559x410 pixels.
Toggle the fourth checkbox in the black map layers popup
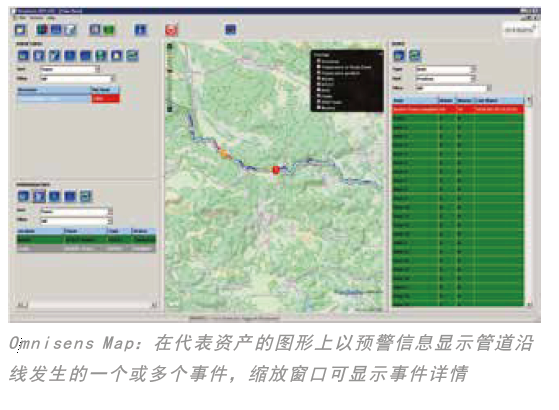point(319,78)
